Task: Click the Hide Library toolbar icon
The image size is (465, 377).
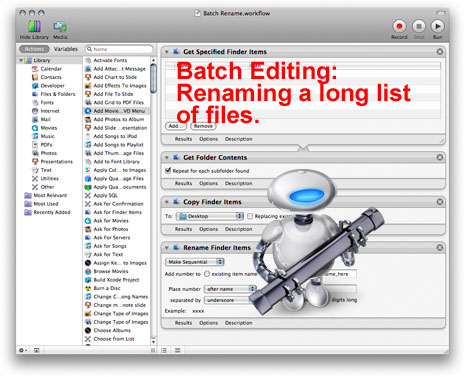Action: [x=34, y=27]
